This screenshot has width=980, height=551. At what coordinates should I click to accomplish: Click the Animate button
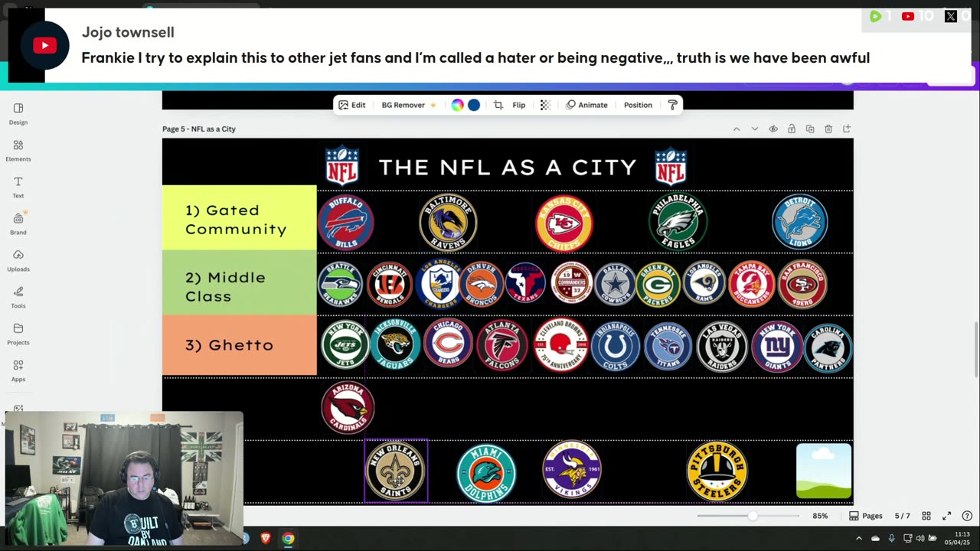(x=586, y=105)
